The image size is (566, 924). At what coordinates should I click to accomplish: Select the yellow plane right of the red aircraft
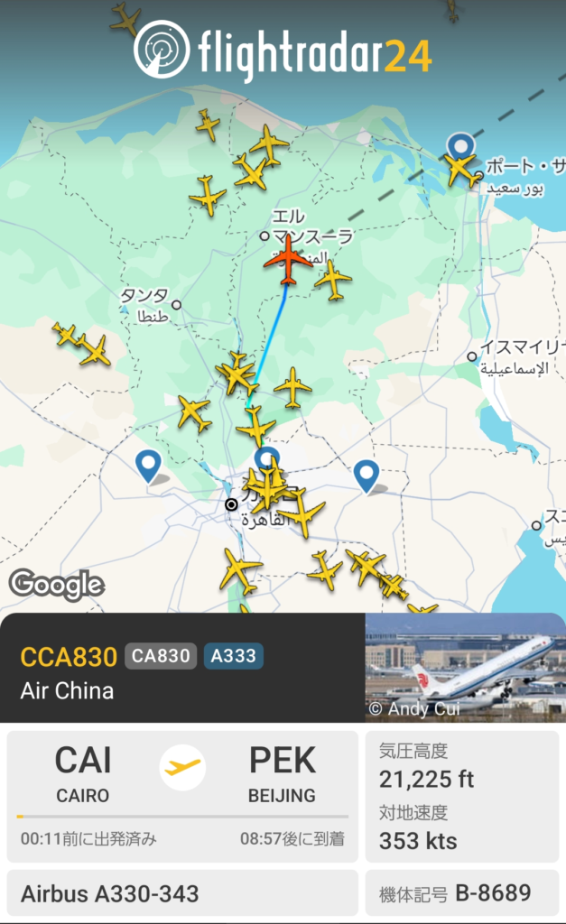[x=334, y=281]
